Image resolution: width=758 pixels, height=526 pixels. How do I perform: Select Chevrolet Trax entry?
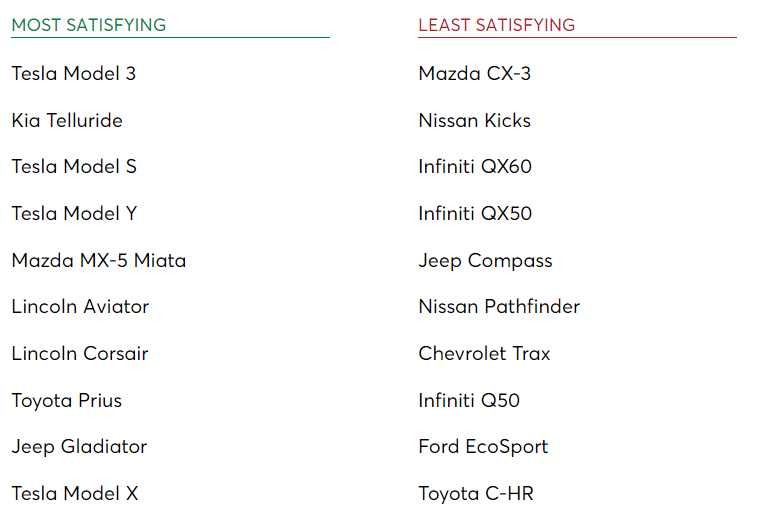(484, 354)
